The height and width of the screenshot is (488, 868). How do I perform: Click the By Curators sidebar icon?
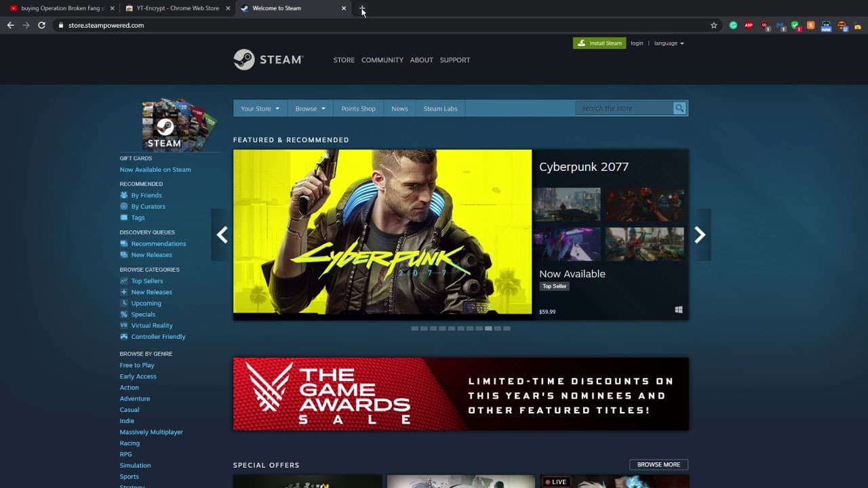click(123, 206)
